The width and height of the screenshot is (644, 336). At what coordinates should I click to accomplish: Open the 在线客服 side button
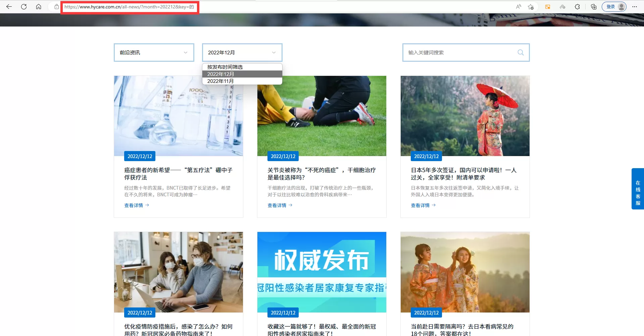638,189
